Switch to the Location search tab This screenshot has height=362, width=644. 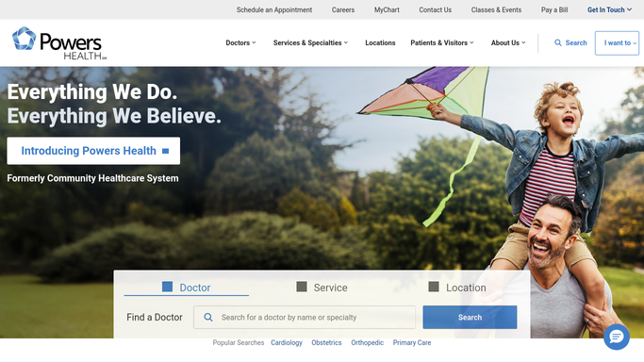457,288
